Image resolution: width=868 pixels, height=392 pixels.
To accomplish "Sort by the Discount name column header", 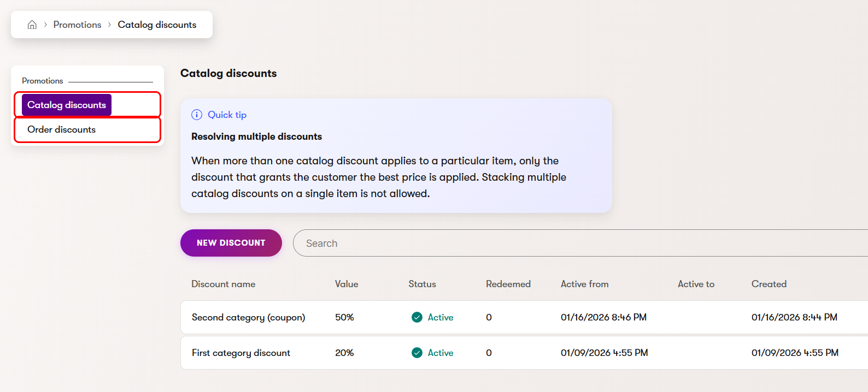I will click(x=223, y=284).
